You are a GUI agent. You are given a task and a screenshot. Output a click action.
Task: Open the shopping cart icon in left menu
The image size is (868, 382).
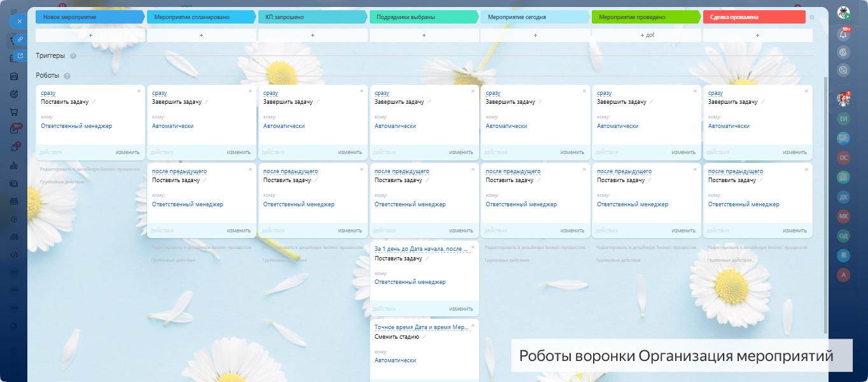(14, 112)
